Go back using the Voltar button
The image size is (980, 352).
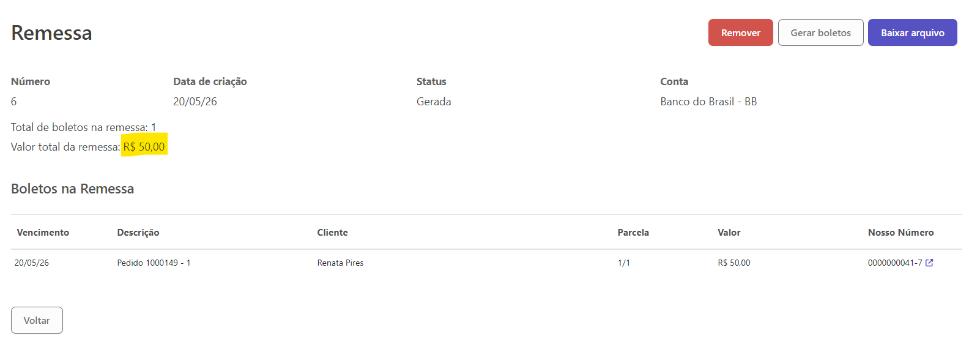point(37,320)
